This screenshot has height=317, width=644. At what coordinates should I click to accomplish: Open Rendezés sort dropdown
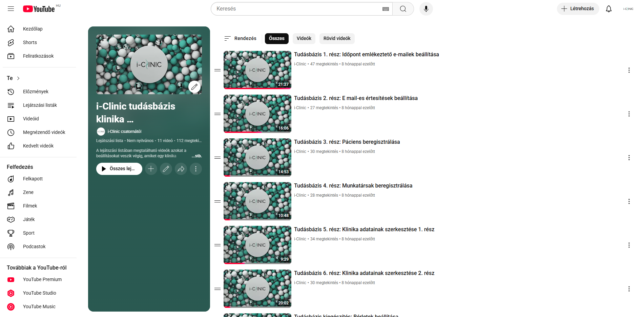[x=241, y=39]
